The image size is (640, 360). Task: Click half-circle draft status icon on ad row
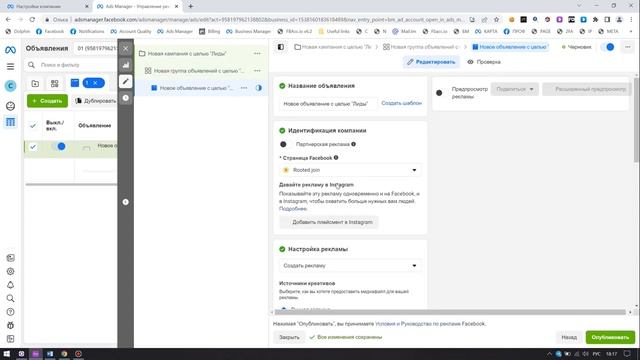pyautogui.click(x=259, y=88)
